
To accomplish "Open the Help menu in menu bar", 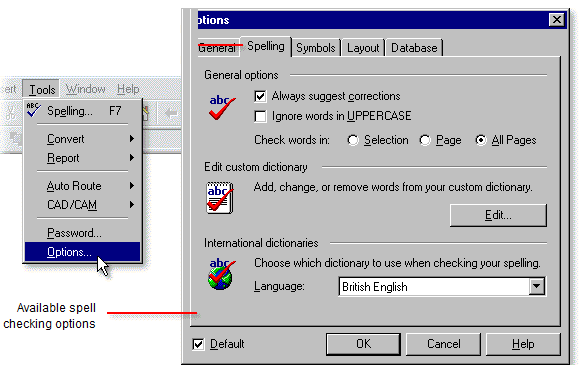I will (x=128, y=89).
